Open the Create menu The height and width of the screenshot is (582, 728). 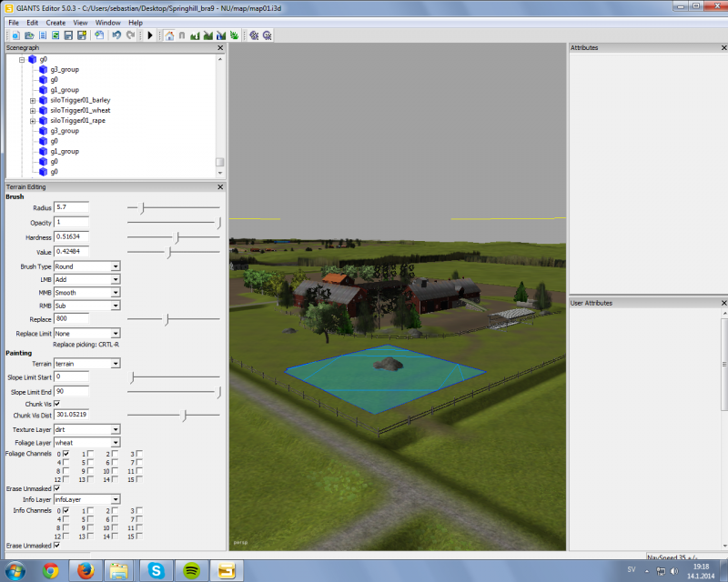coord(56,23)
